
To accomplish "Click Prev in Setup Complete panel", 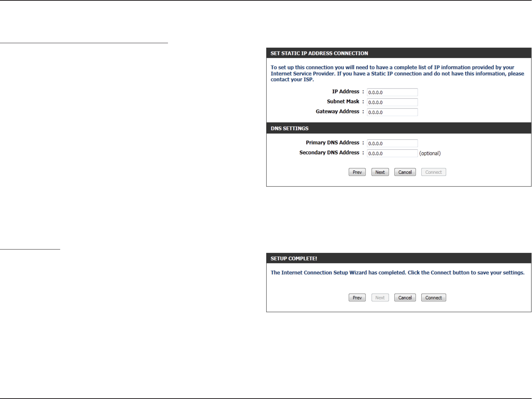I will pyautogui.click(x=357, y=298).
